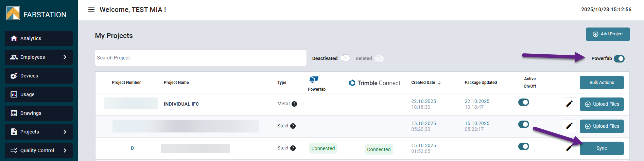
Task: Click the Powerfab column logo icon
Action: click(314, 79)
